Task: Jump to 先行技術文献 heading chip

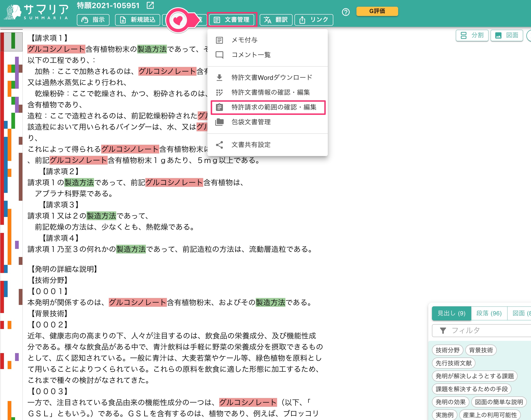Action: coord(453,363)
